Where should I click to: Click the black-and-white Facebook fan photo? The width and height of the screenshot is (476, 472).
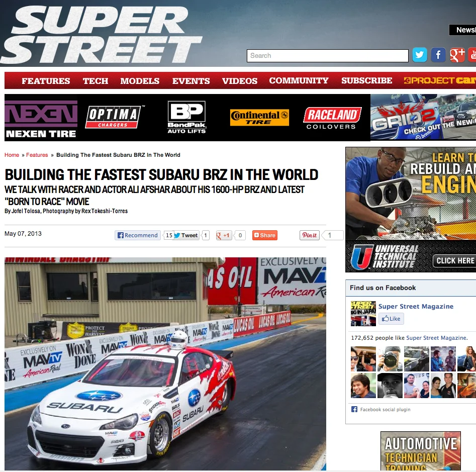(x=390, y=385)
